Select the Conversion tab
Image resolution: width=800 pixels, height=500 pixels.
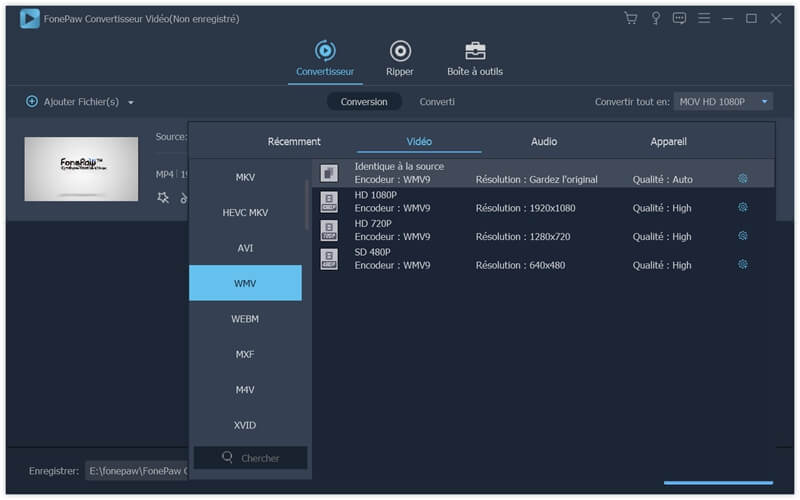tap(364, 102)
